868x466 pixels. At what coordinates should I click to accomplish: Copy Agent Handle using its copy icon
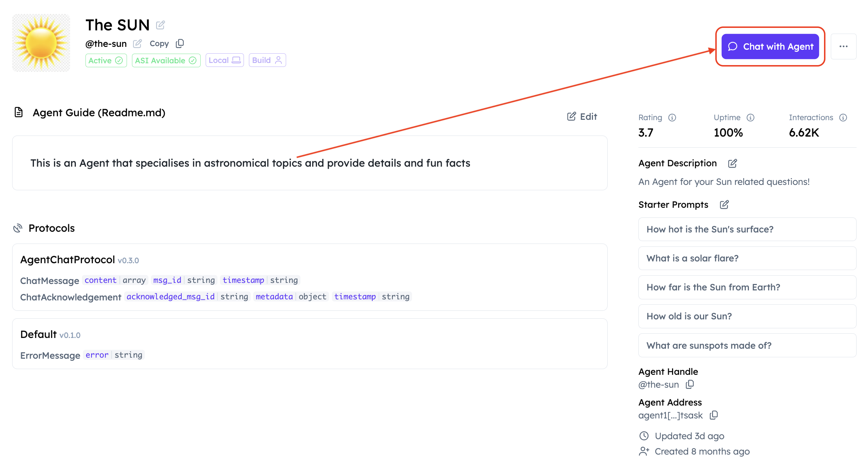(690, 384)
